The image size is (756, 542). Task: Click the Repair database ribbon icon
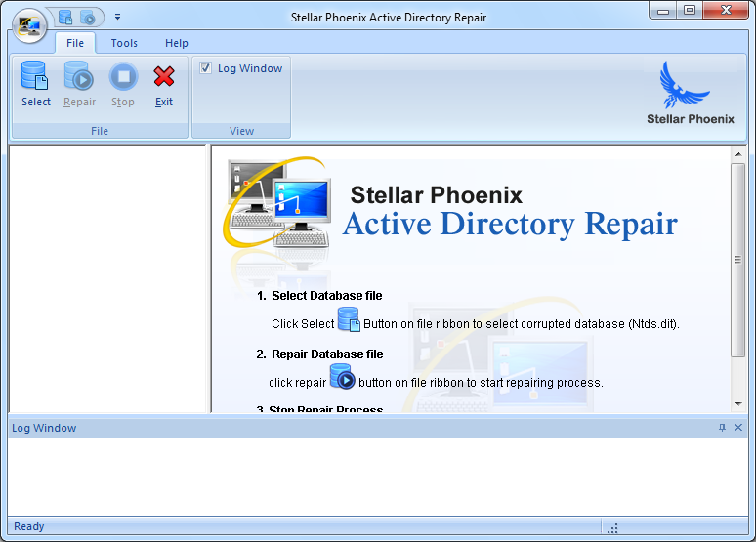[x=79, y=76]
